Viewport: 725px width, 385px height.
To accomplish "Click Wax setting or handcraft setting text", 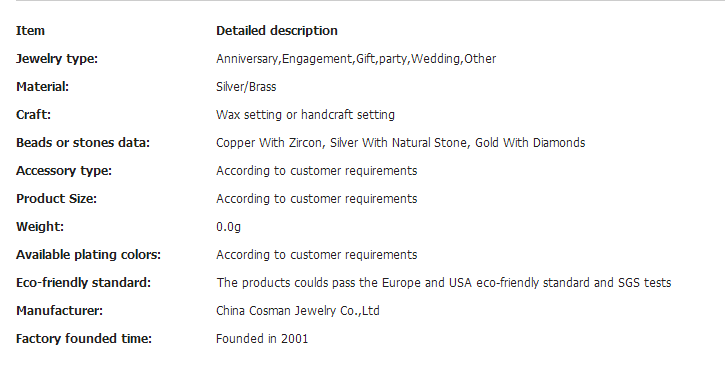I will 305,115.
